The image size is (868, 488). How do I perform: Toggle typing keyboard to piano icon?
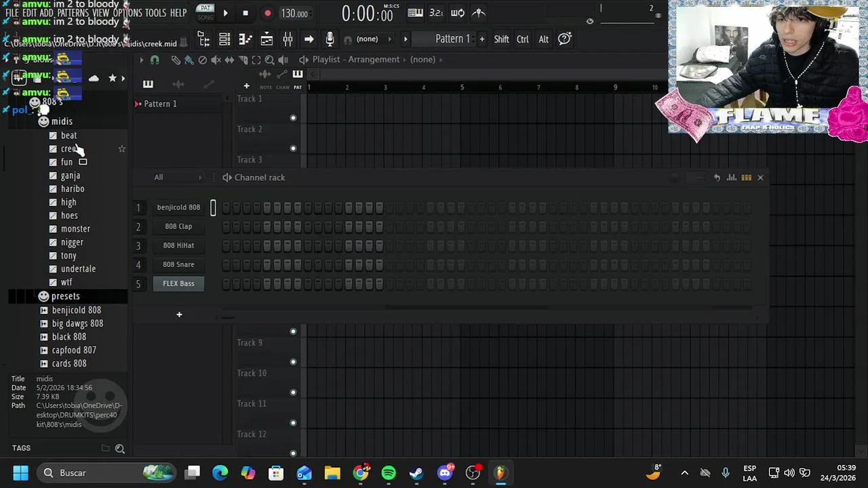(x=416, y=13)
